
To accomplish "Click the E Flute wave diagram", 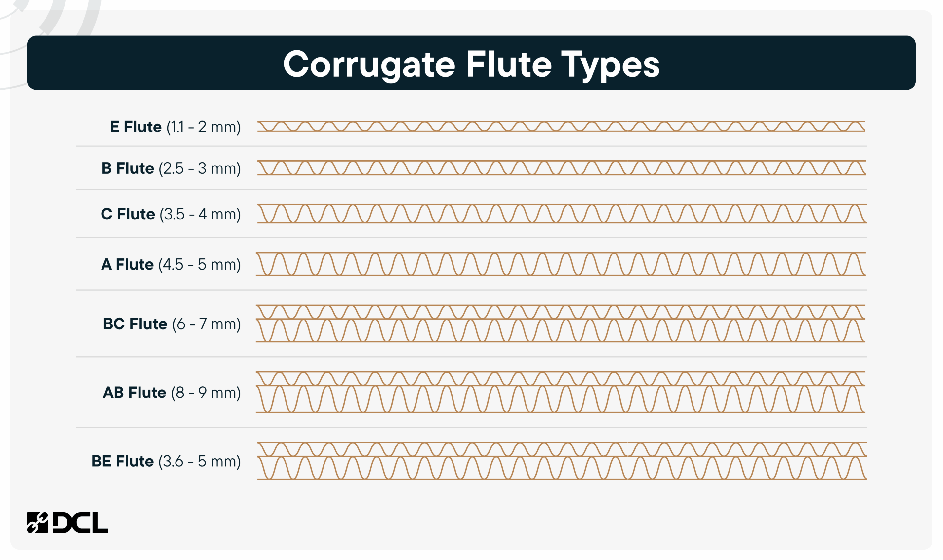I will 561,126.
